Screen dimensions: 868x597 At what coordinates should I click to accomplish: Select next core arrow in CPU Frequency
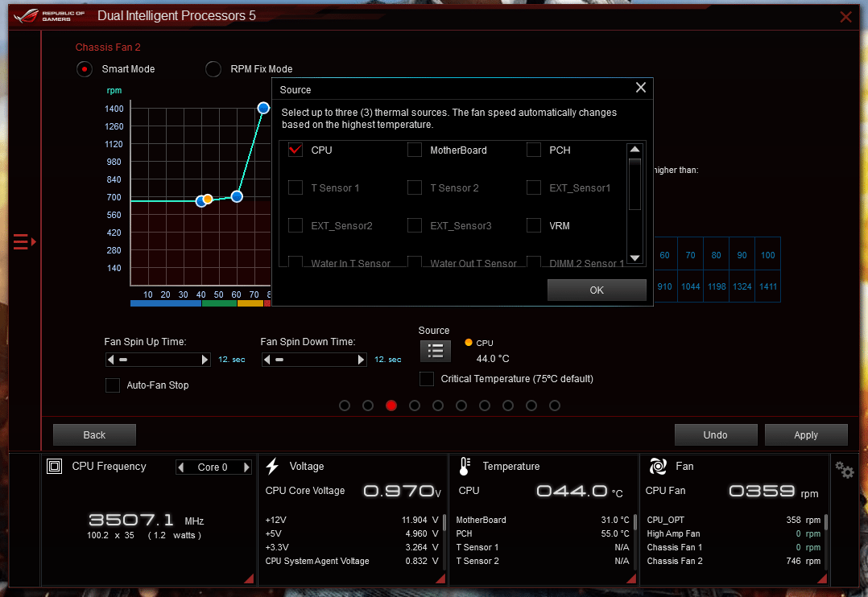[x=247, y=467]
